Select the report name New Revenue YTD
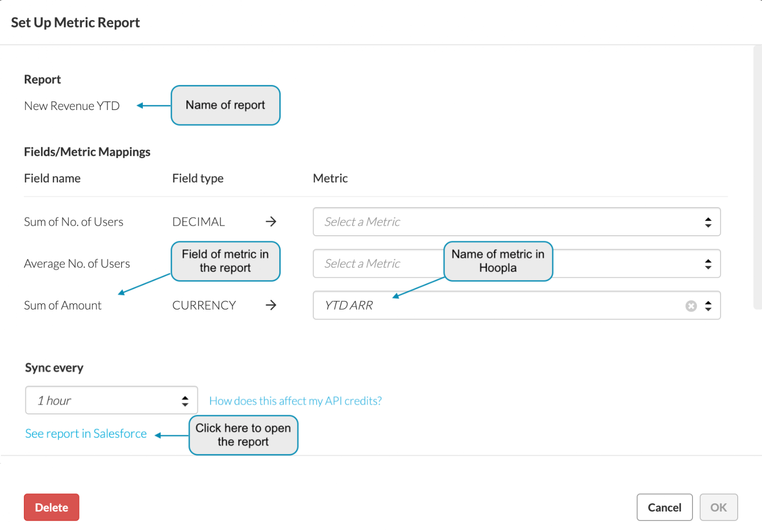Viewport: 762px width, 532px height. [72, 106]
